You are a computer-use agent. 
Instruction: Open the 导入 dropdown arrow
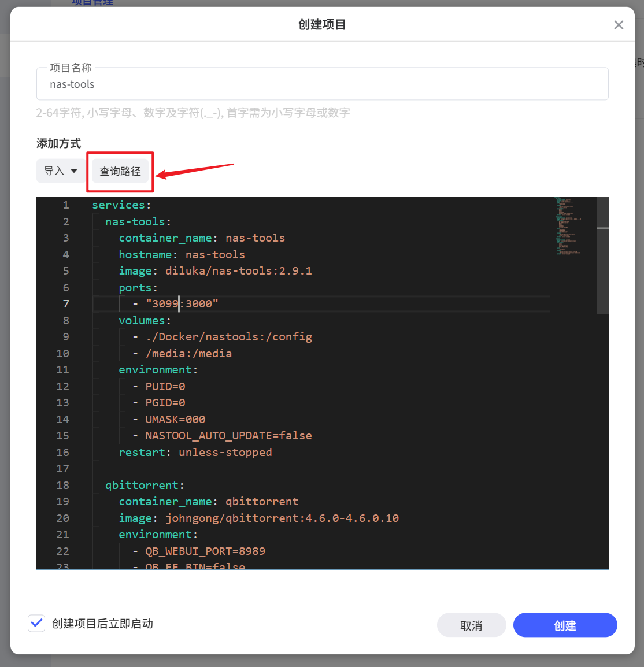[74, 171]
